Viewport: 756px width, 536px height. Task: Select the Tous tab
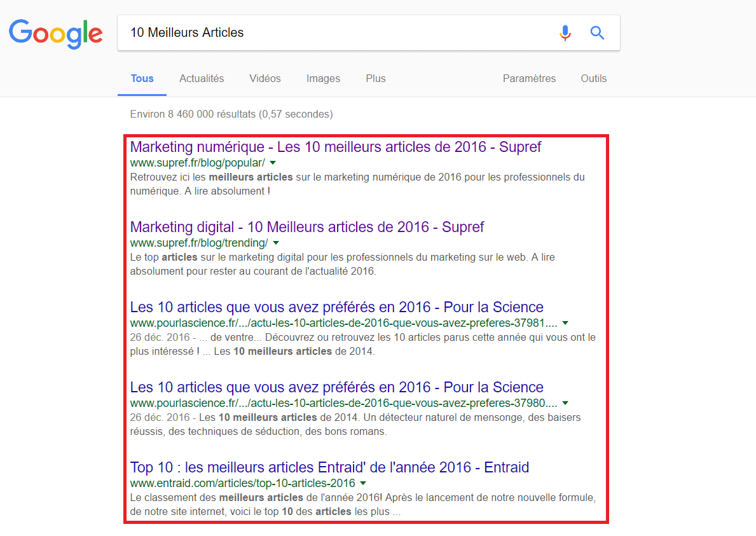tap(142, 79)
